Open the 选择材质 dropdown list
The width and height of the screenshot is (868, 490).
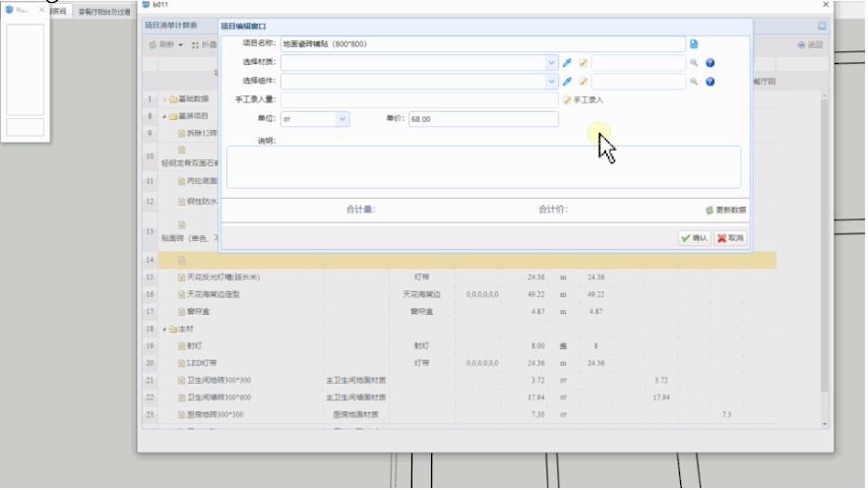(551, 63)
